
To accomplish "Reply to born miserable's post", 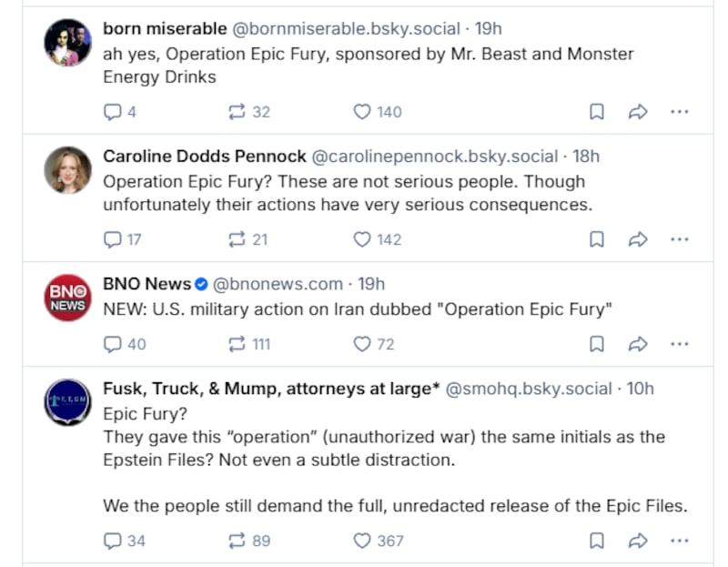I will 113,112.
